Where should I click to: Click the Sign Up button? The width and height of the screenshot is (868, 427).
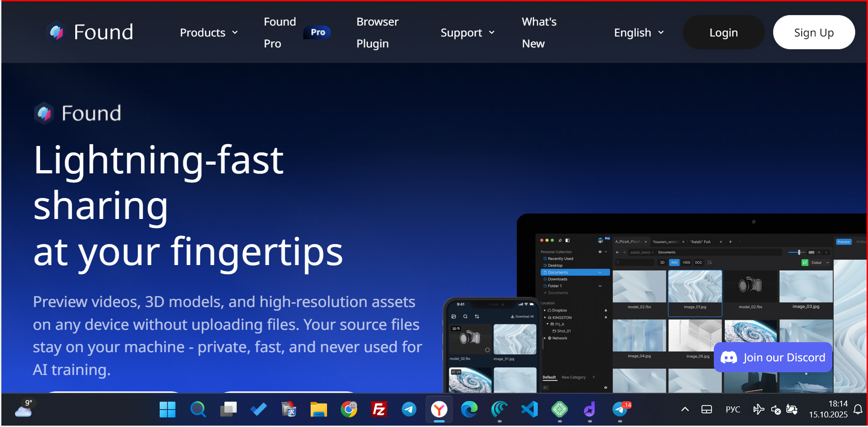(814, 33)
